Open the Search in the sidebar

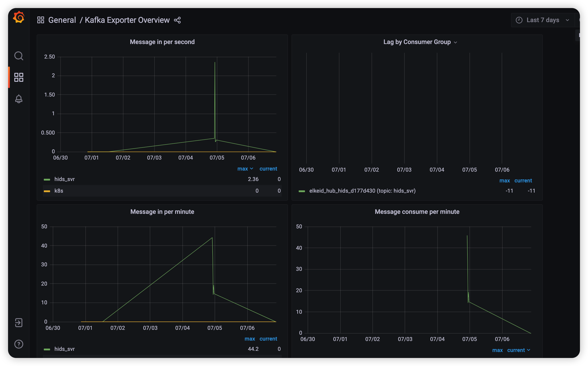[x=19, y=56]
